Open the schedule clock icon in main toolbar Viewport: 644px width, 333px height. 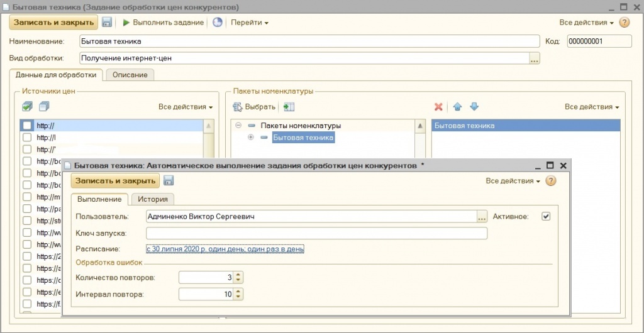point(217,23)
